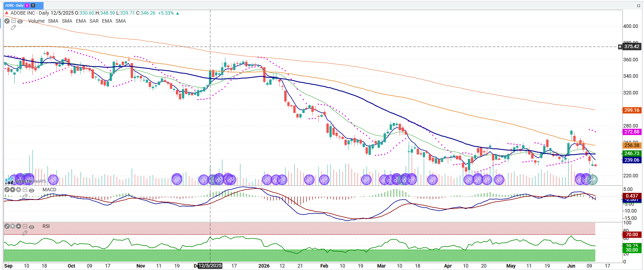Click the navy 239.06 price axis tag
The image size is (644, 270).
click(x=632, y=160)
